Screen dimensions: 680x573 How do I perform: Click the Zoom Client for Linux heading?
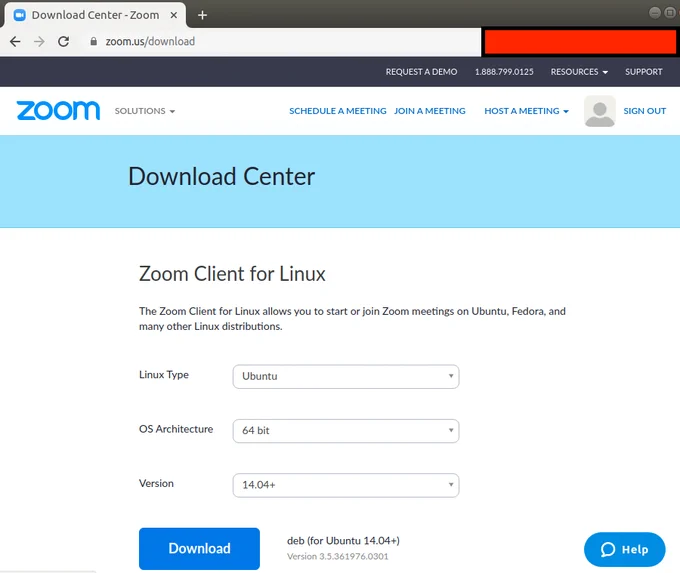(232, 274)
